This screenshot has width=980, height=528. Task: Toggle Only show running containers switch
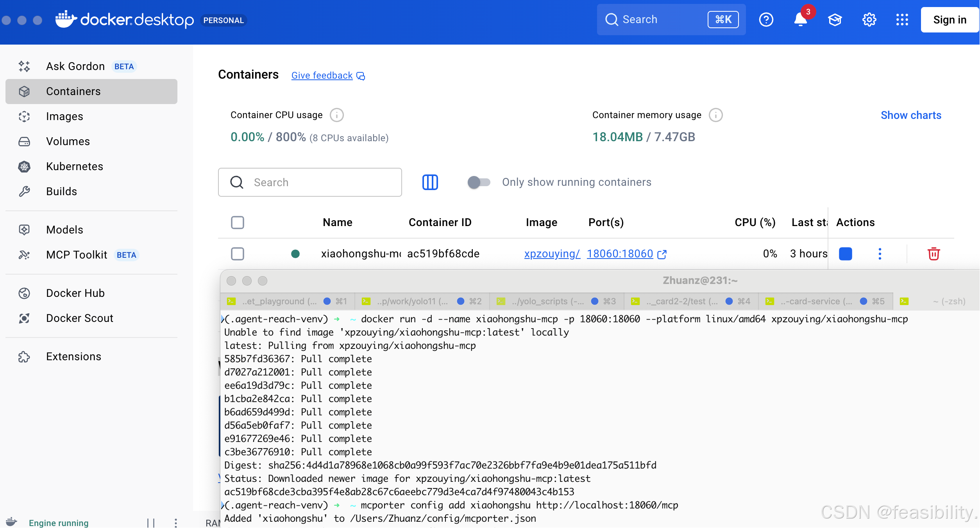pos(479,182)
